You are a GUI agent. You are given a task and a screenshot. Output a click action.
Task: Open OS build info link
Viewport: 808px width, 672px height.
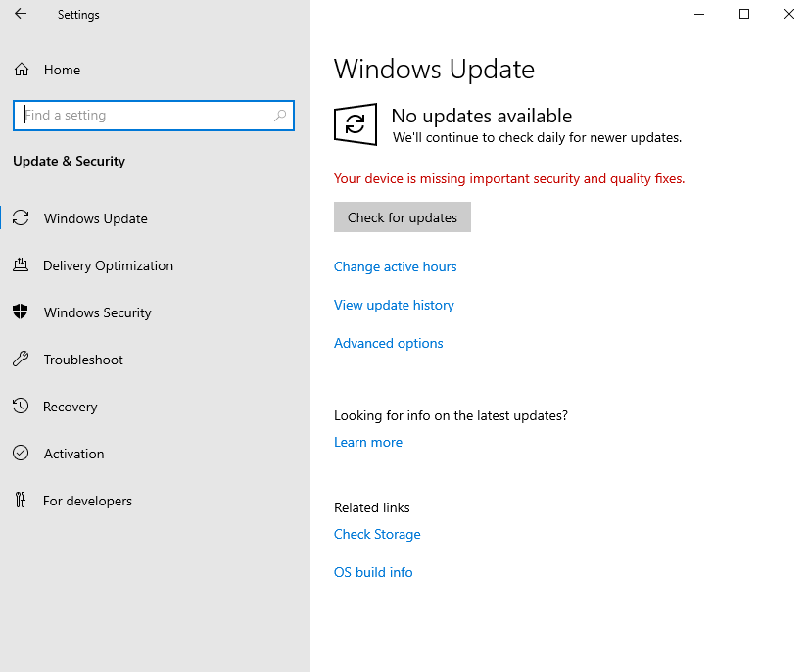click(373, 572)
